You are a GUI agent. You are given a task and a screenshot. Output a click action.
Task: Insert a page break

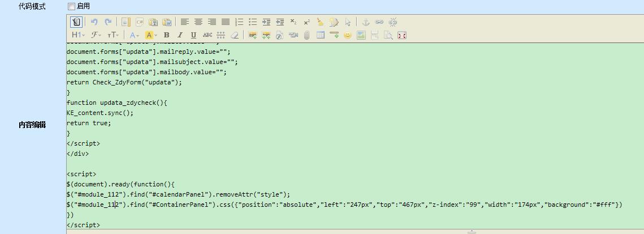point(374,35)
